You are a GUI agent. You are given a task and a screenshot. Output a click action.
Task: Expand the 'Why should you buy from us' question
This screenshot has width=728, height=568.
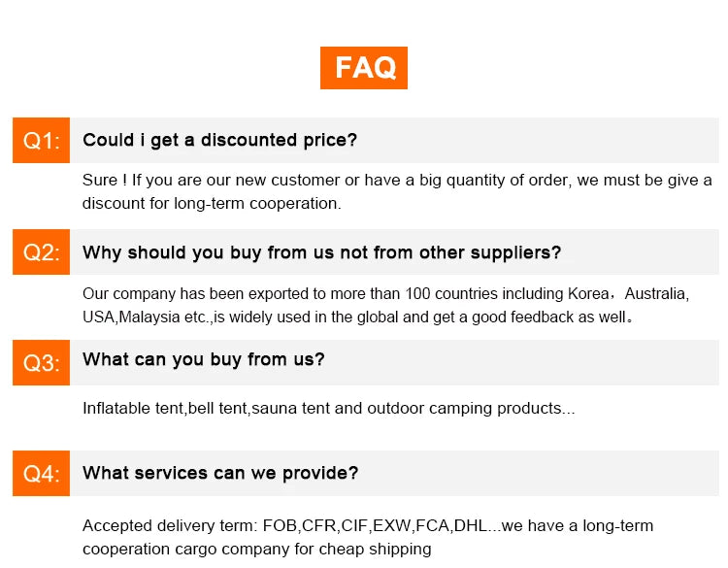tap(321, 252)
